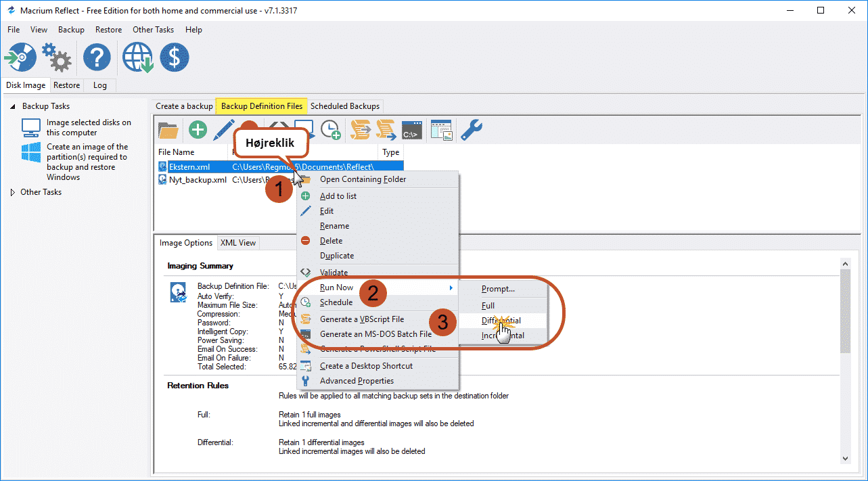The image size is (868, 481).
Task: Click the MS-DOS command prompt toolbar icon
Action: 412,130
